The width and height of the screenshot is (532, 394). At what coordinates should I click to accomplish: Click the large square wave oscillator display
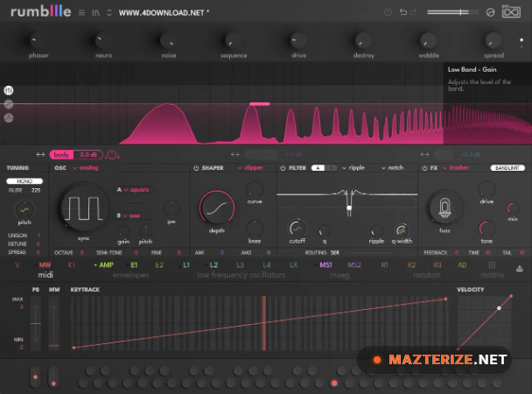(x=84, y=208)
